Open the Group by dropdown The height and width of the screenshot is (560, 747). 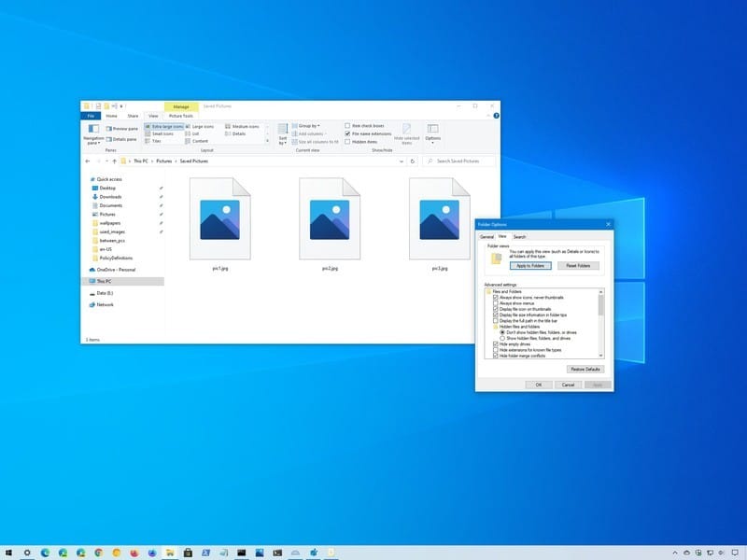(x=306, y=126)
